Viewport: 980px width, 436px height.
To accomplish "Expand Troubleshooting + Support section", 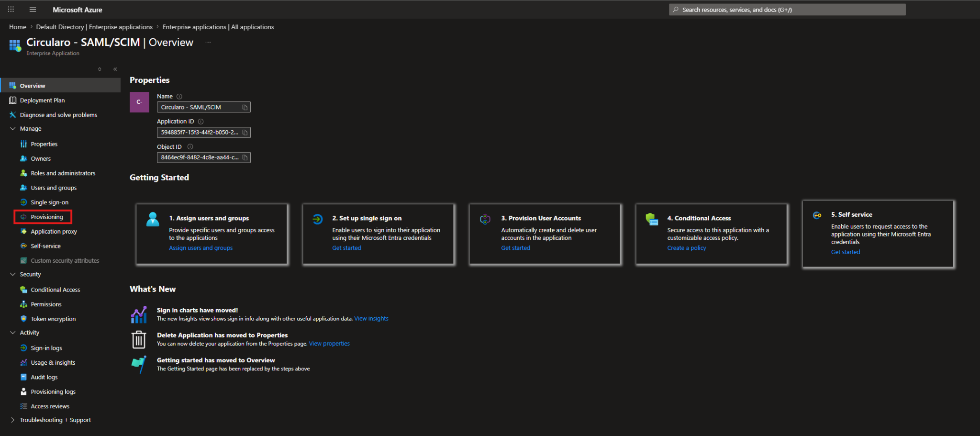I will tap(12, 420).
